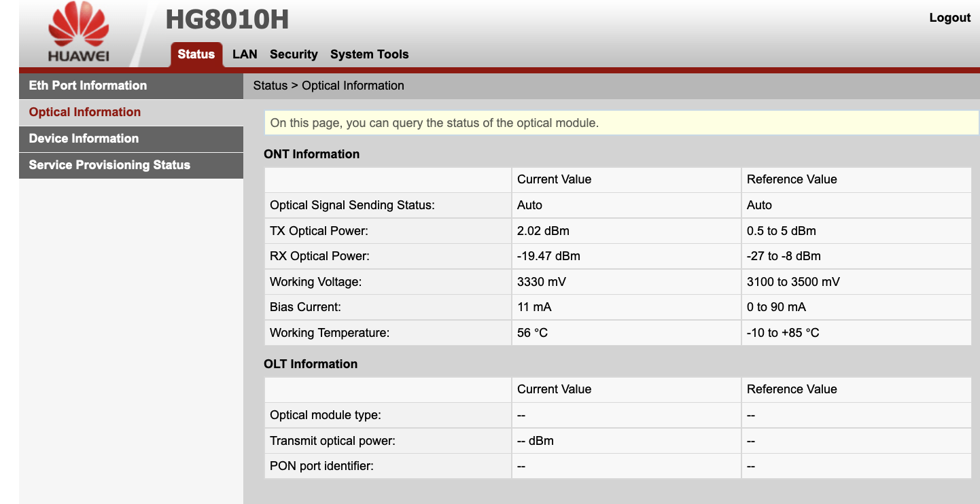Click the RX Optical Power value -19.47 dBm
Viewport: 980px width, 504px height.
[x=626, y=256]
